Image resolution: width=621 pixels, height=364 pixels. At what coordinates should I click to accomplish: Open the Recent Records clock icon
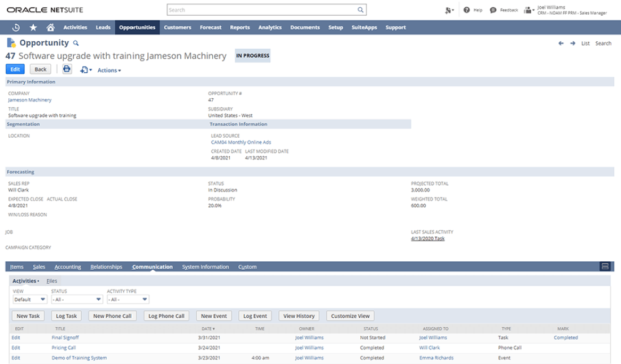point(16,27)
